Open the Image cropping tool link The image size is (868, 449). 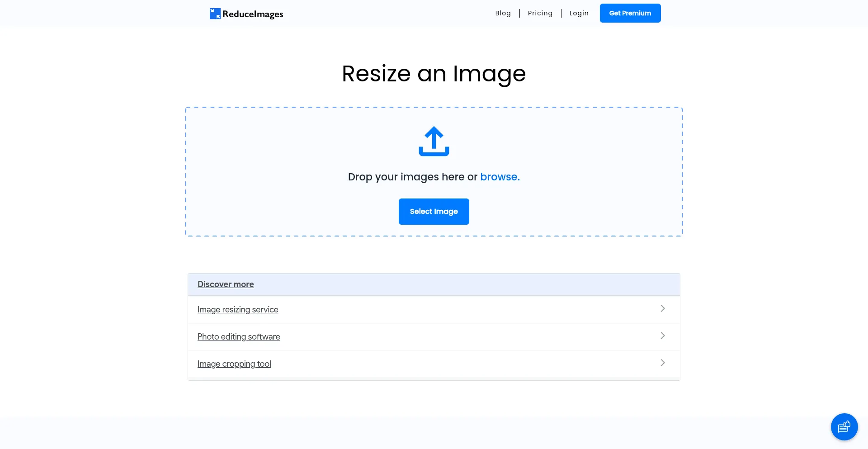point(234,364)
